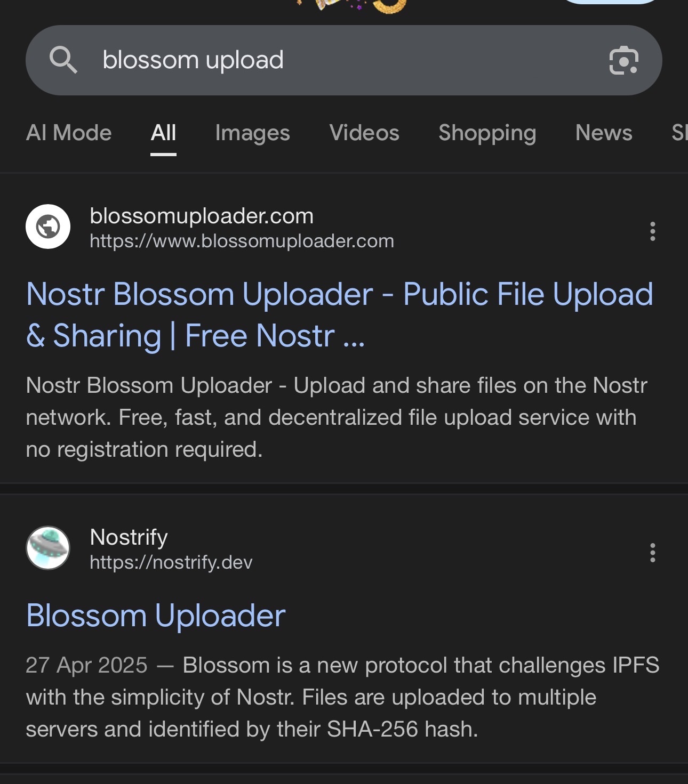Switch to Images tab
Viewport: 688px width, 784px height.
252,133
